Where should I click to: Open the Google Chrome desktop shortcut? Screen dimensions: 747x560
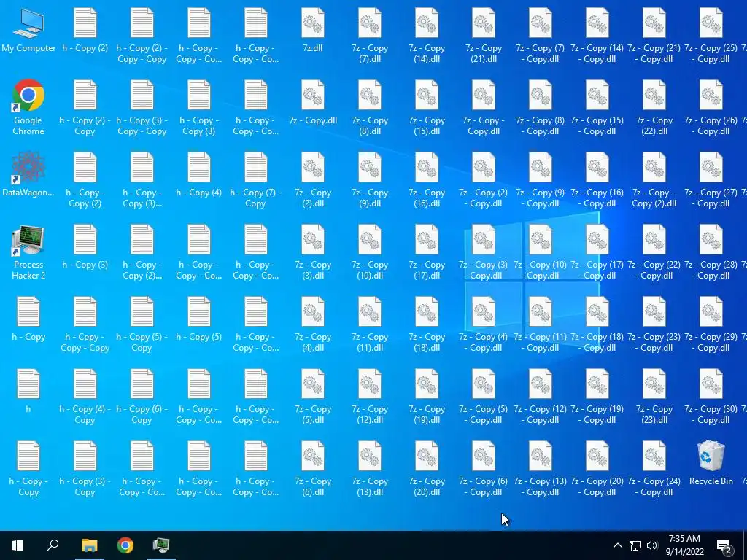point(28,108)
